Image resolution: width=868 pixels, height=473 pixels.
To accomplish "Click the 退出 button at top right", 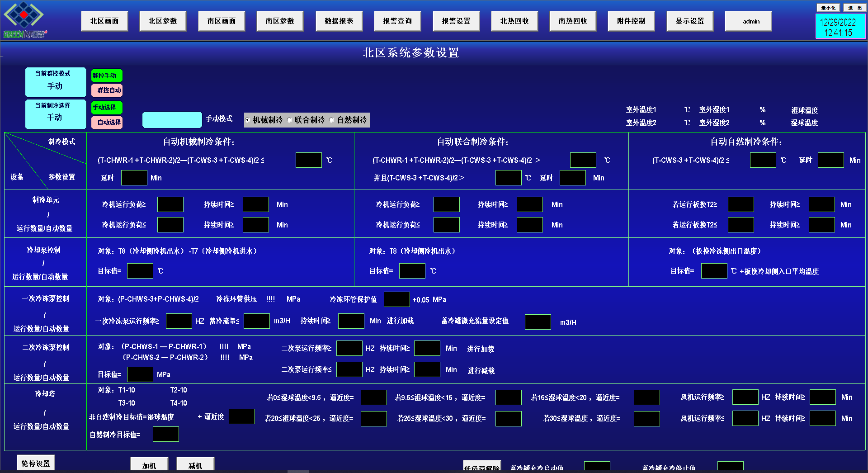I will click(x=854, y=8).
